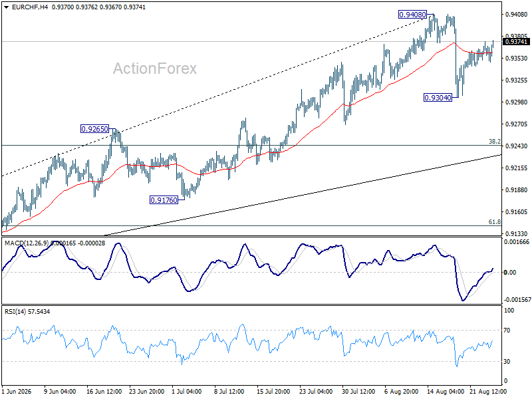The height and width of the screenshot is (399, 532).
Task: Select the EURCHF,H4 symbol title text
Action: tap(30, 7)
